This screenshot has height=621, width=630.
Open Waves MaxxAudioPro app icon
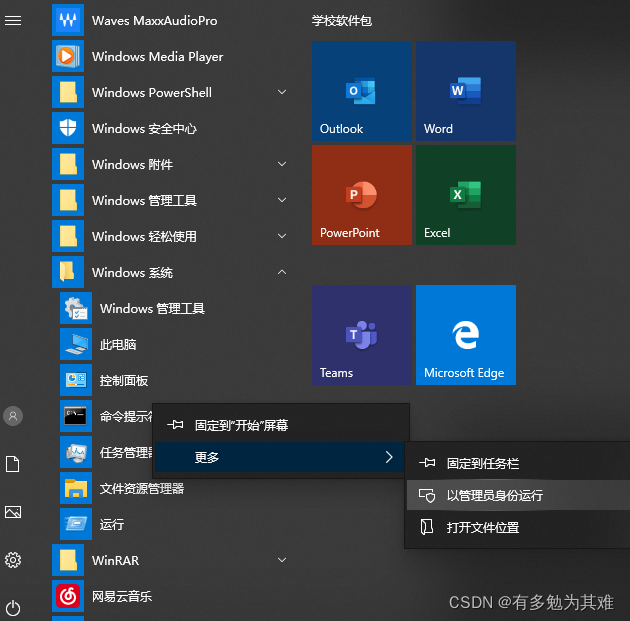(x=68, y=20)
